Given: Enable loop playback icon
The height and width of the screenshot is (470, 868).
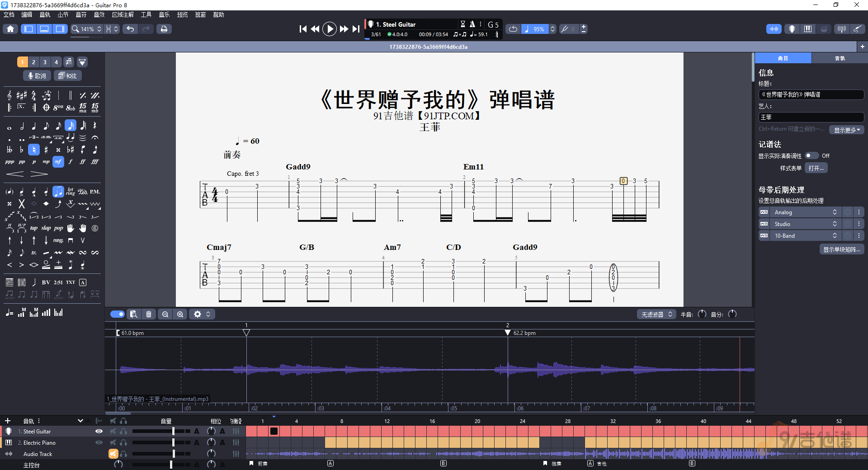Looking at the screenshot, I should point(513,29).
